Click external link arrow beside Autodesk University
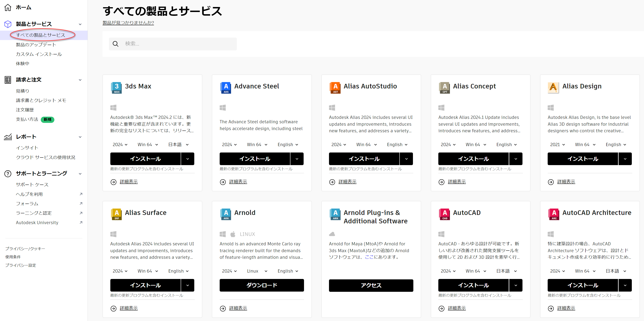This screenshot has height=321, width=644. point(81,223)
